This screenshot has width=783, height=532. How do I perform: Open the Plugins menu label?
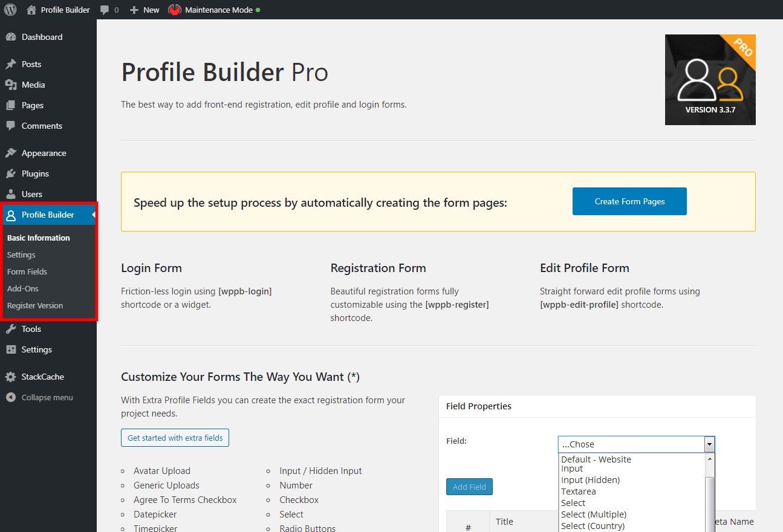click(35, 174)
